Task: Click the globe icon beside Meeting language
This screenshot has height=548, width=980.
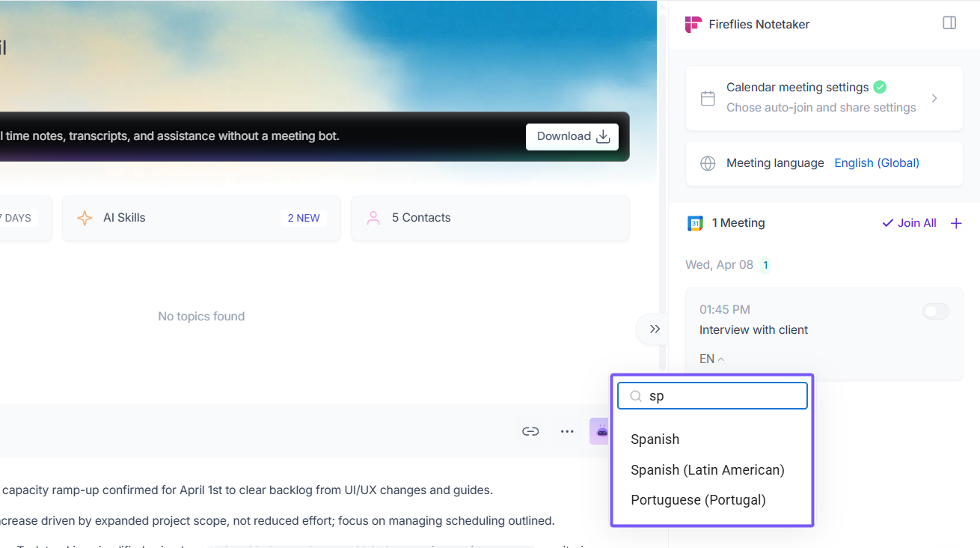Action: pyautogui.click(x=708, y=163)
